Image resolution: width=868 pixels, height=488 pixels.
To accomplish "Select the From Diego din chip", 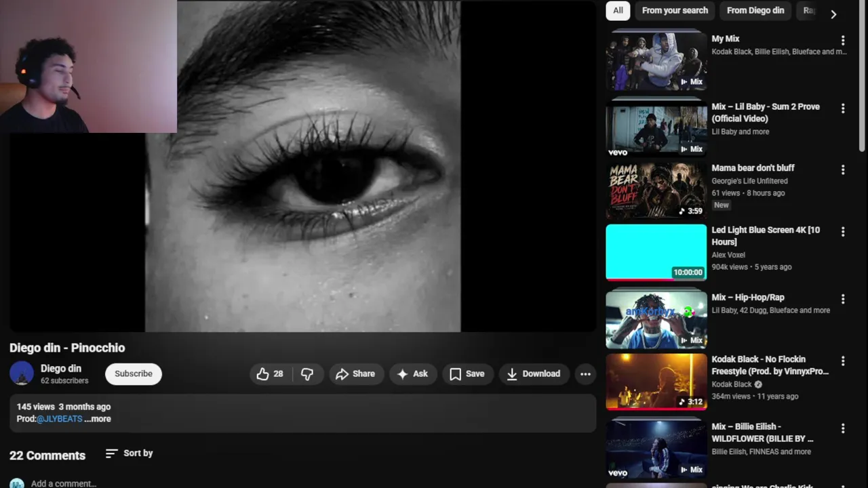I will [755, 10].
